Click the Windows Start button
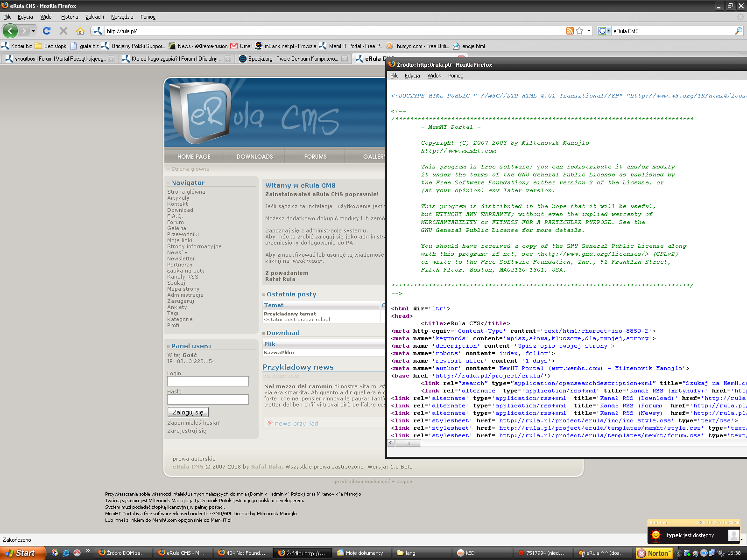 23,553
